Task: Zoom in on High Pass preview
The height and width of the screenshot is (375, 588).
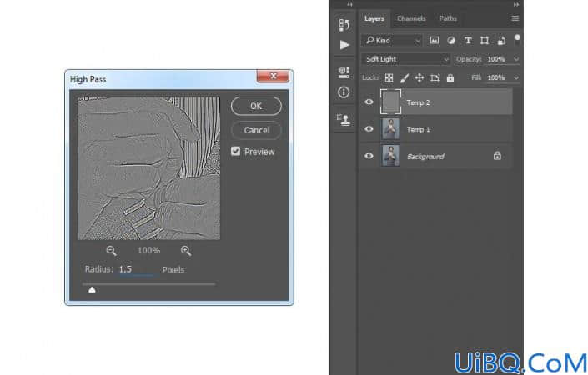Action: [x=186, y=251]
